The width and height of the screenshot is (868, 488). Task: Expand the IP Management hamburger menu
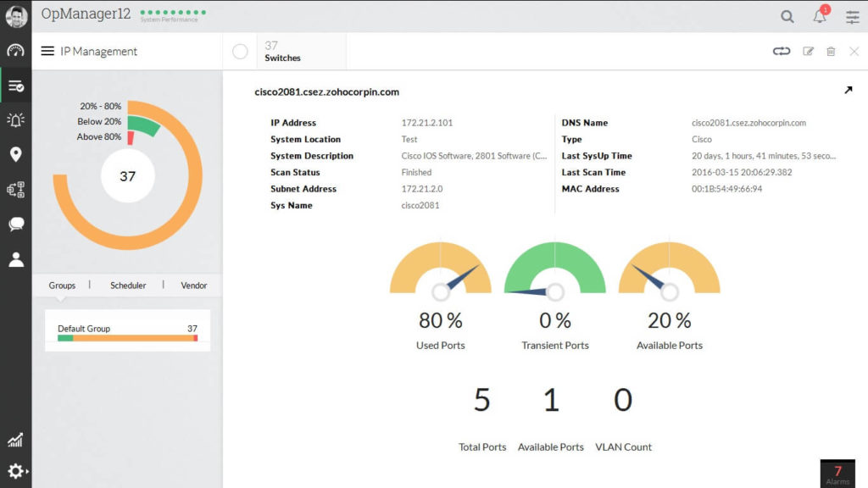click(48, 51)
